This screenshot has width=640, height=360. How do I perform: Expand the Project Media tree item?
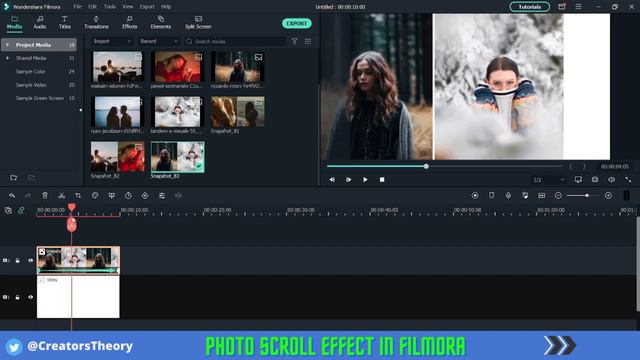point(7,44)
